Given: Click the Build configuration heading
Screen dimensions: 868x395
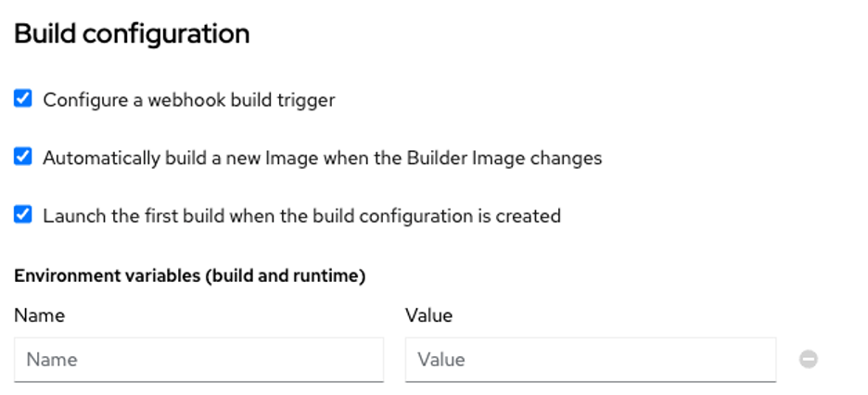Looking at the screenshot, I should (132, 34).
